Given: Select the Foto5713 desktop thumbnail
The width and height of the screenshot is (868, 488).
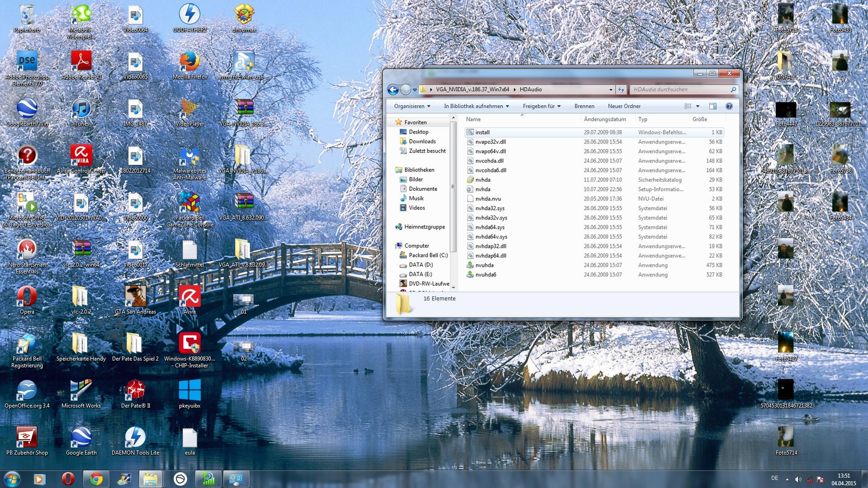Looking at the screenshot, I should click(x=786, y=18).
